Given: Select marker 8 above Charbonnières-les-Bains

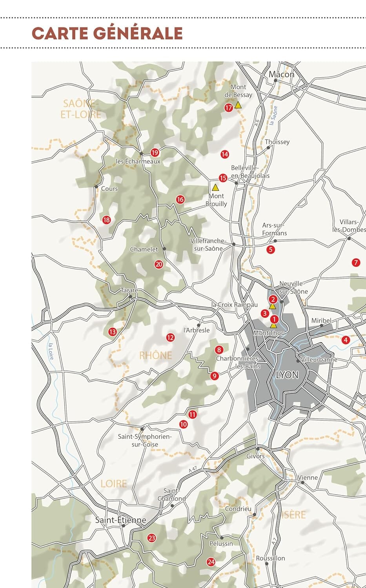Looking at the screenshot, I should pos(218,349).
